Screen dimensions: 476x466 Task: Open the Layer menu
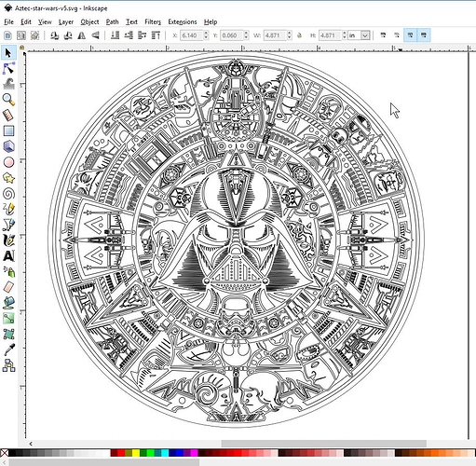click(x=66, y=21)
